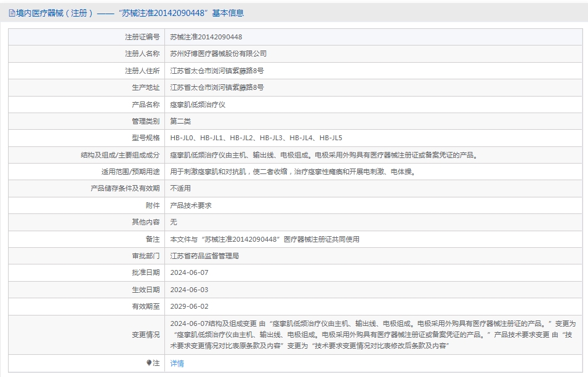Click the lightbulb icon beside 注
Viewport: 588px width, 377px height.
click(149, 363)
